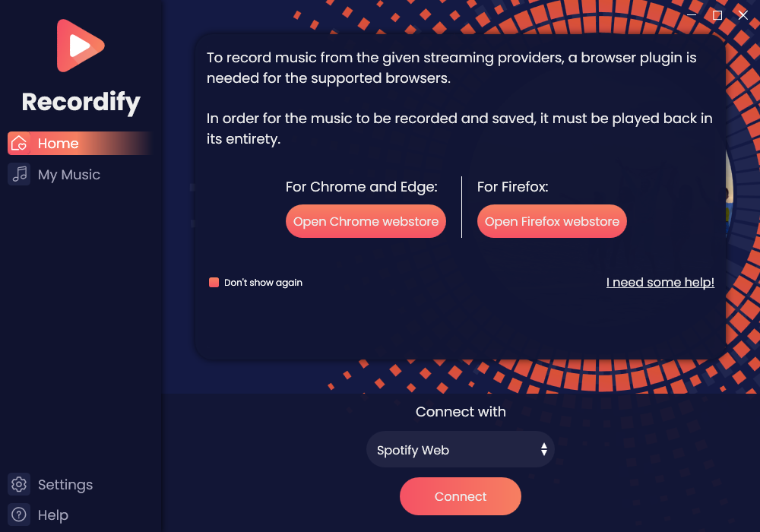Open the Help entry in the sidebar
760x532 pixels.
coord(53,515)
